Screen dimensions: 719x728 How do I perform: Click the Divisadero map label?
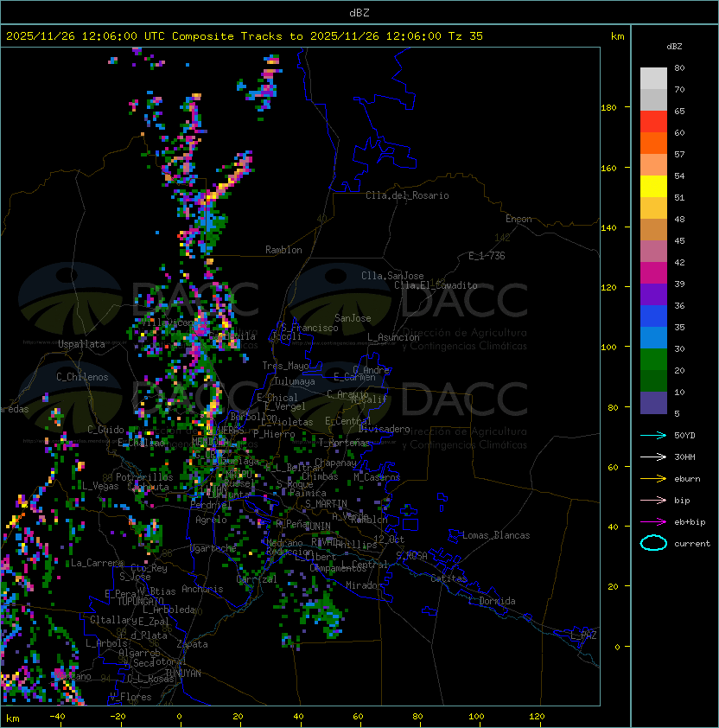(384, 429)
